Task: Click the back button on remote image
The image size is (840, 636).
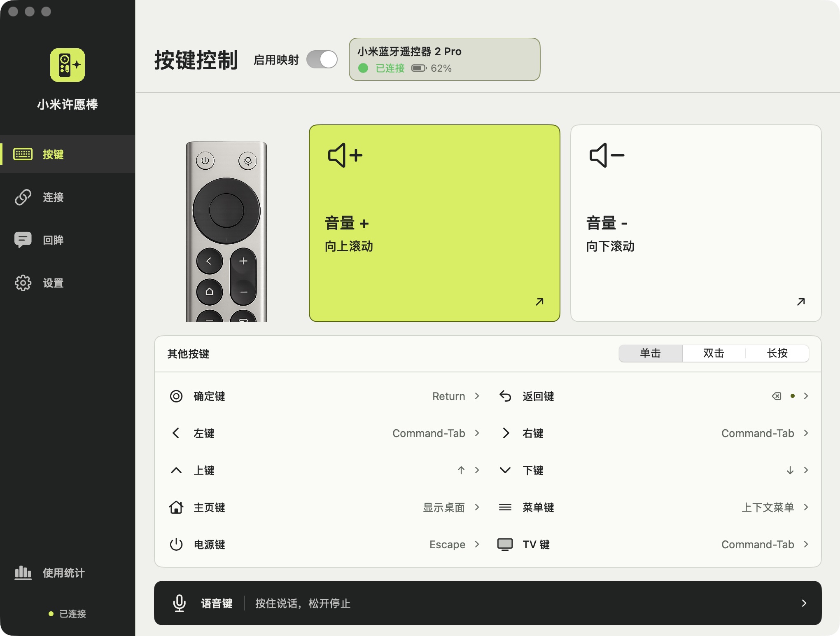Action: pos(209,261)
